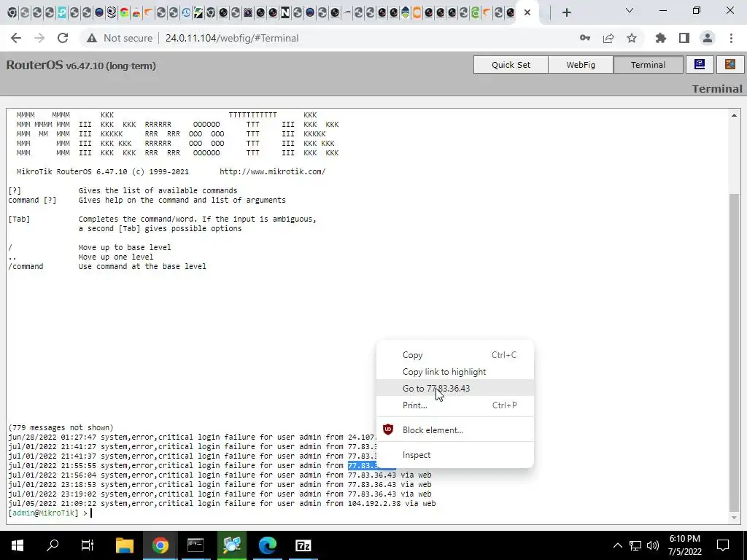Switch to the tab with N favicon
Viewport: 747px width, 560px height.
point(285,12)
